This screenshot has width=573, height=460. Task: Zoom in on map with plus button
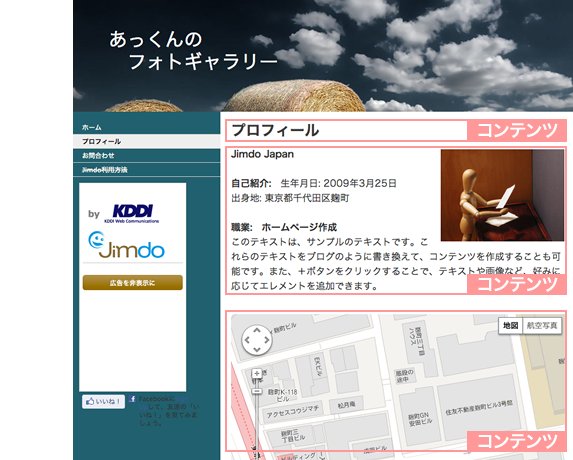[257, 373]
